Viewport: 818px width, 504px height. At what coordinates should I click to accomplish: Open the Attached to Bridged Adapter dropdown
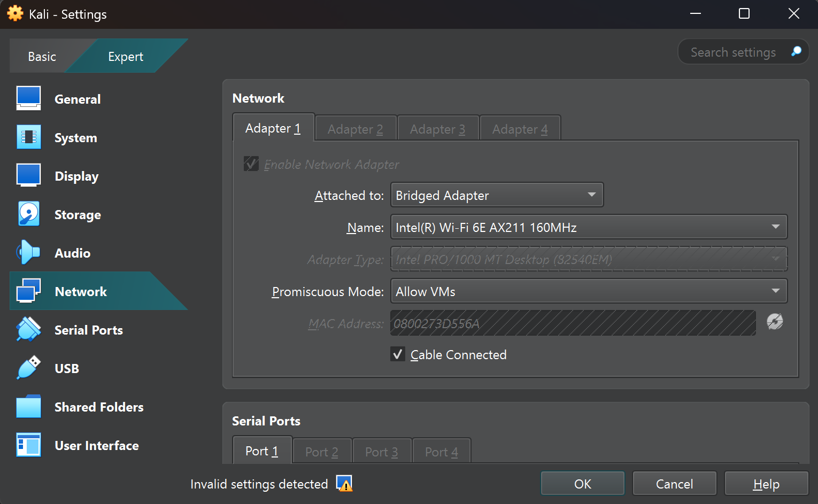[x=497, y=195]
